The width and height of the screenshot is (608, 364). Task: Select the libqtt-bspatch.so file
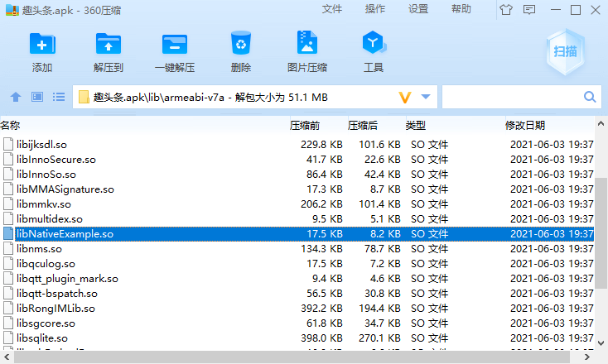(x=56, y=294)
